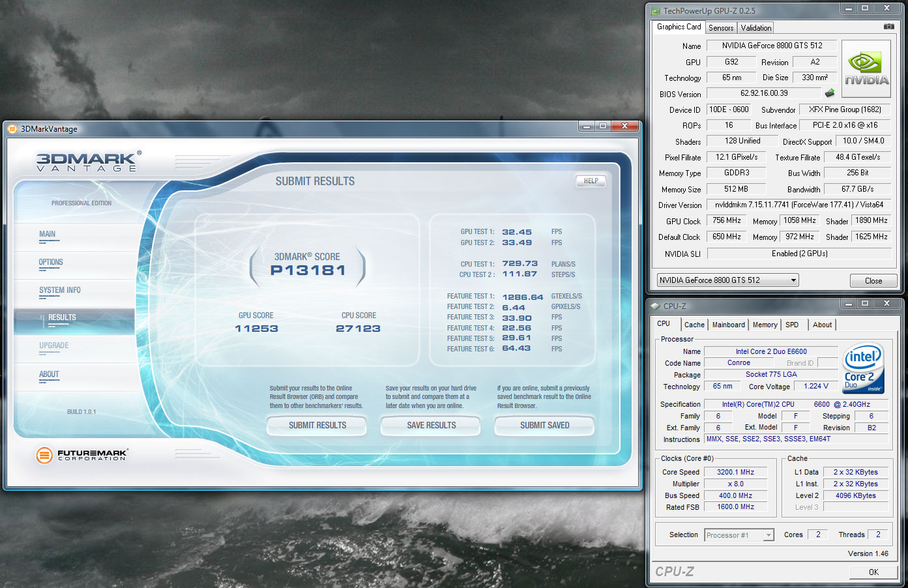This screenshot has height=588, width=908.
Task: Minimize the 3DMarkVantage window
Action: [x=586, y=126]
